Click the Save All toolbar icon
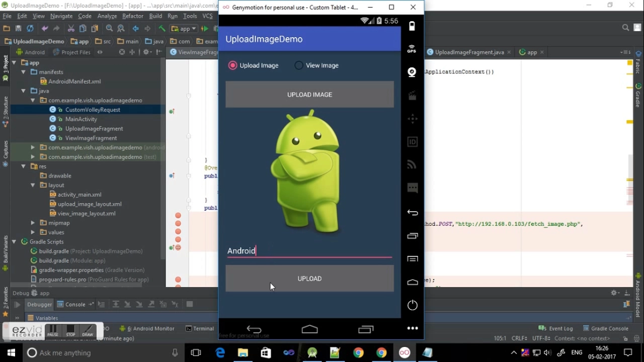The image size is (644, 362). 19,29
